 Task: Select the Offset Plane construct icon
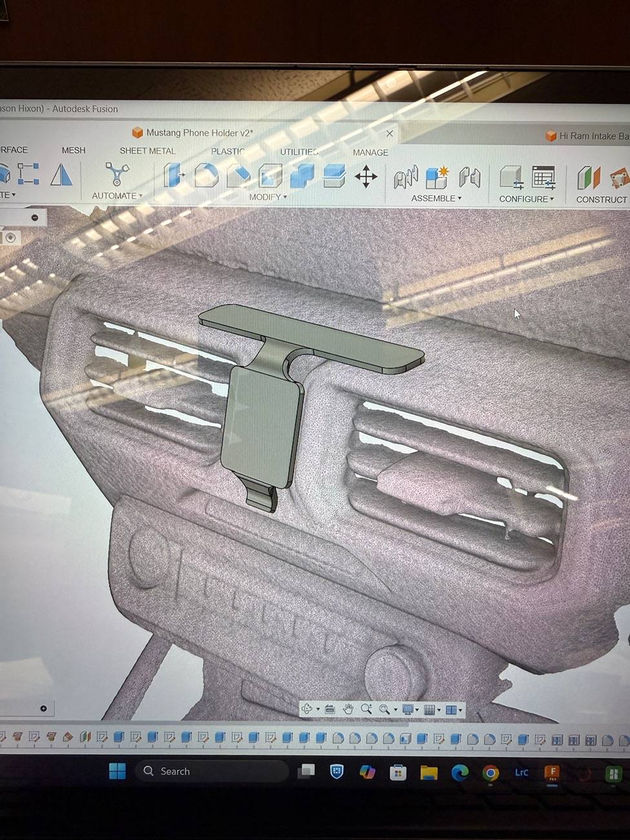pyautogui.click(x=589, y=178)
